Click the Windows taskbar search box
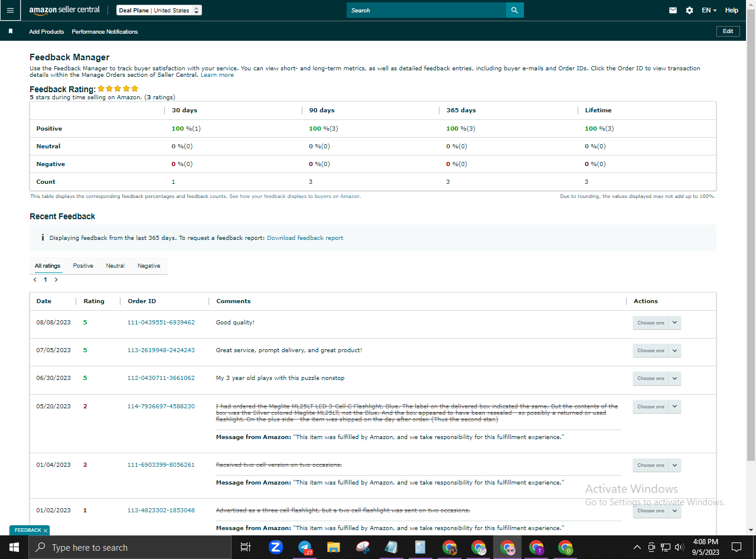 [x=130, y=547]
